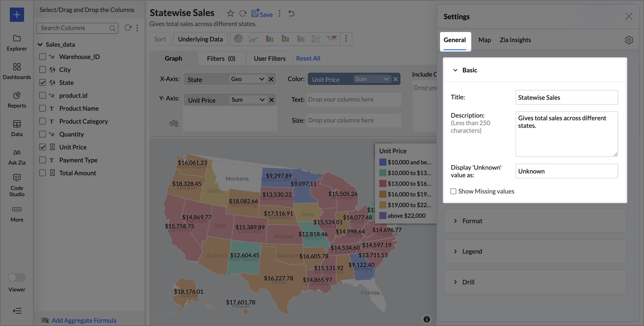Viewport: 644px width, 326px height.
Task: Open the Explorer section in sidebar
Action: 17,42
